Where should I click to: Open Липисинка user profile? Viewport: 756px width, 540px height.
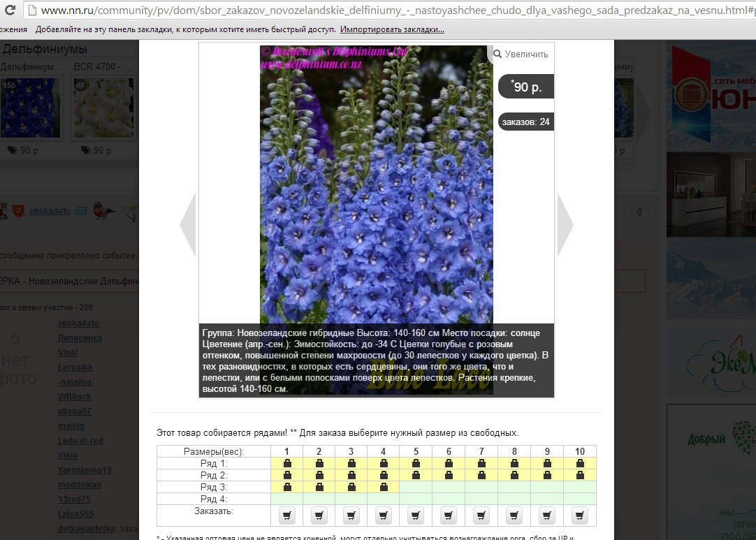click(80, 338)
